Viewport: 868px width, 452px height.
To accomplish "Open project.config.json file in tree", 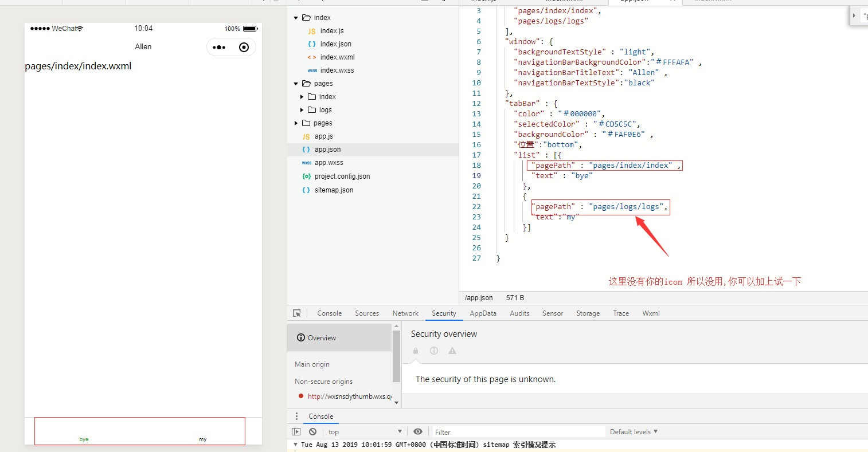I will coord(342,176).
